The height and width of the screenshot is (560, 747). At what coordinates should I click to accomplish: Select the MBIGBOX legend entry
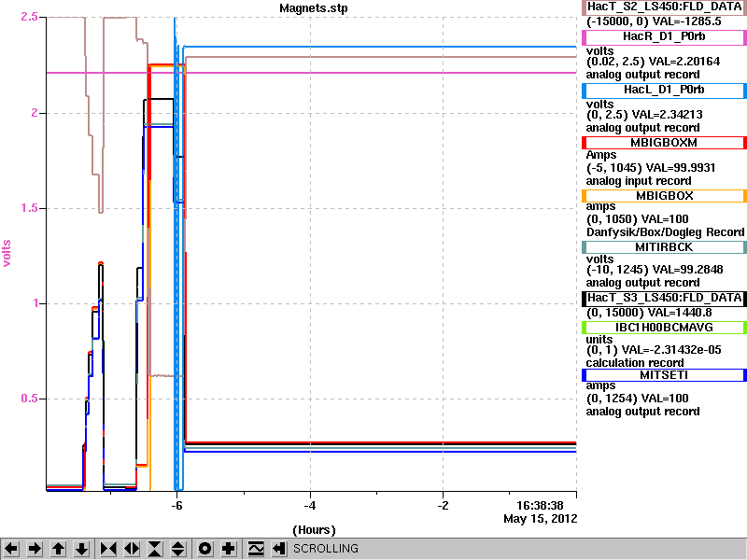point(664,196)
